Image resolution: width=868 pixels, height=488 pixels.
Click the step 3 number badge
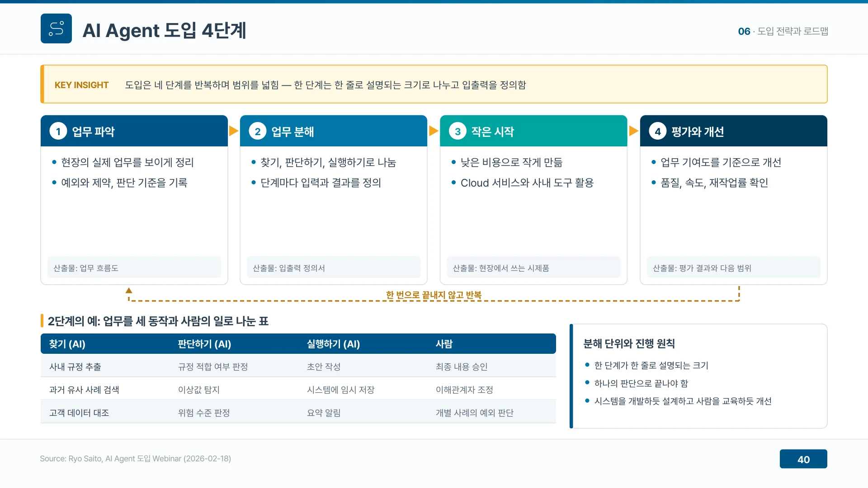(458, 131)
